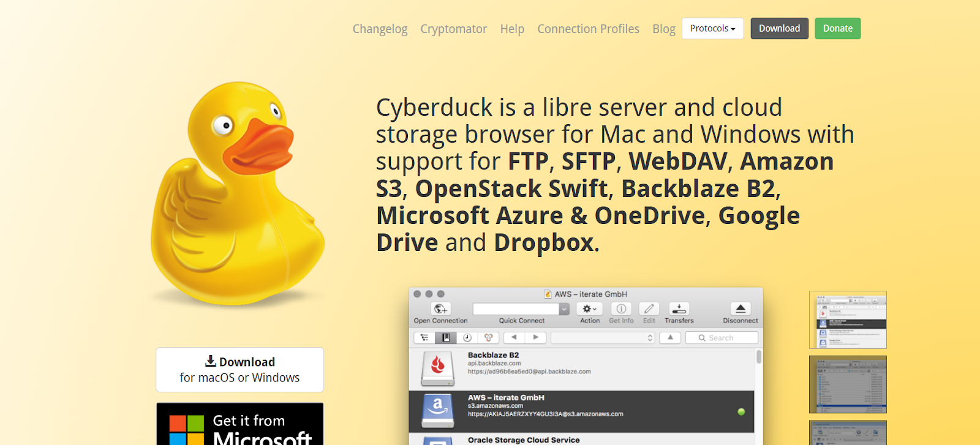Viewport: 980px width, 445px height.
Task: Click the bookmark list scrollbar
Action: click(x=759, y=357)
